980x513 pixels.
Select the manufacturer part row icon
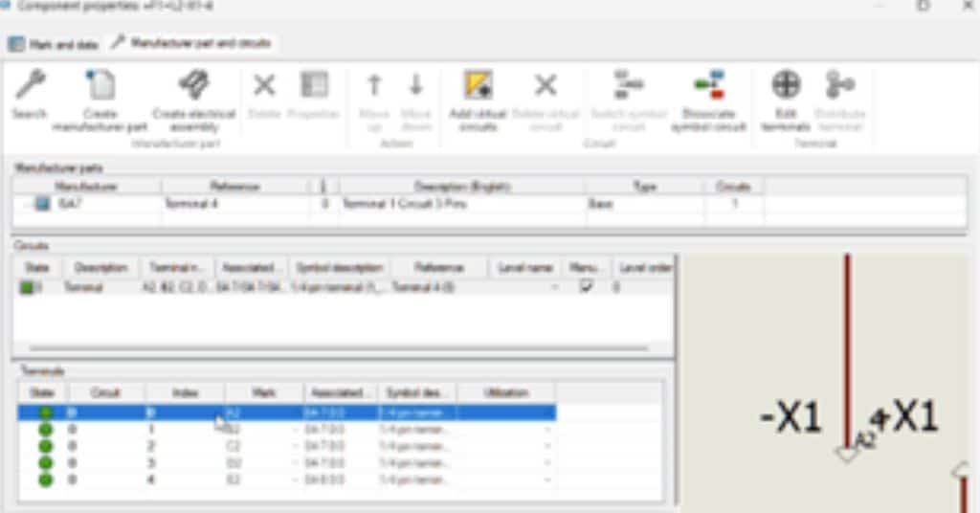[42, 204]
